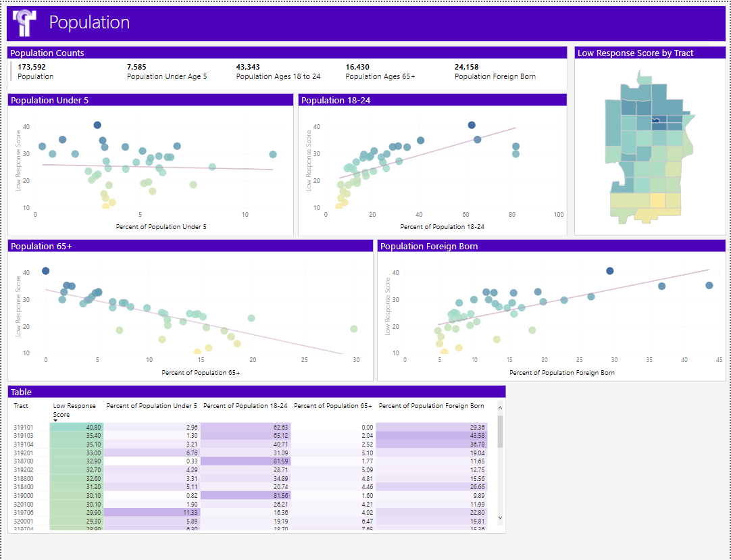Select the darkest dot in Population 18-24 chart
Viewport: 731px width, 560px height.
[x=472, y=125]
